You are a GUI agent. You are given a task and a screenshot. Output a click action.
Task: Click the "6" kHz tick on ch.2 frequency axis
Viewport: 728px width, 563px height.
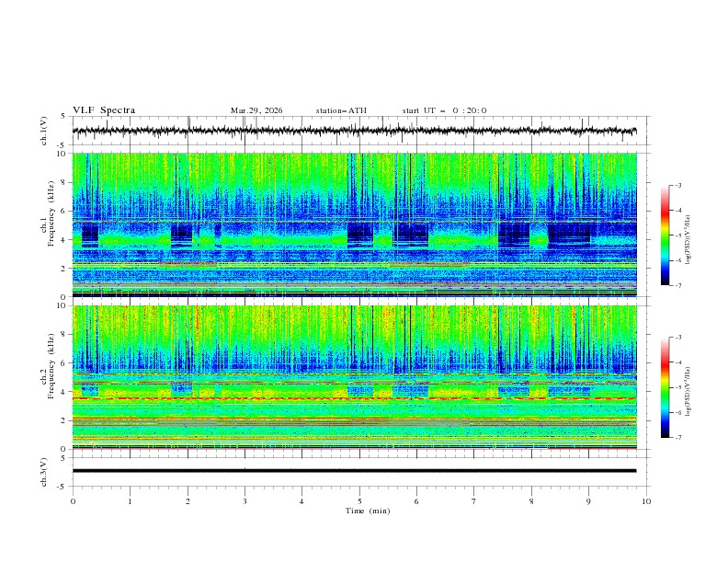(64, 363)
